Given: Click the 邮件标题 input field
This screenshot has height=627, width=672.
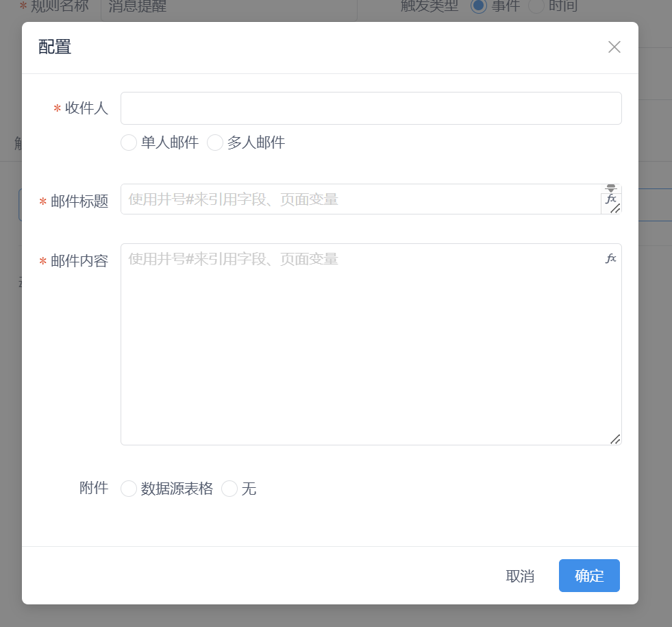Looking at the screenshot, I should (371, 199).
